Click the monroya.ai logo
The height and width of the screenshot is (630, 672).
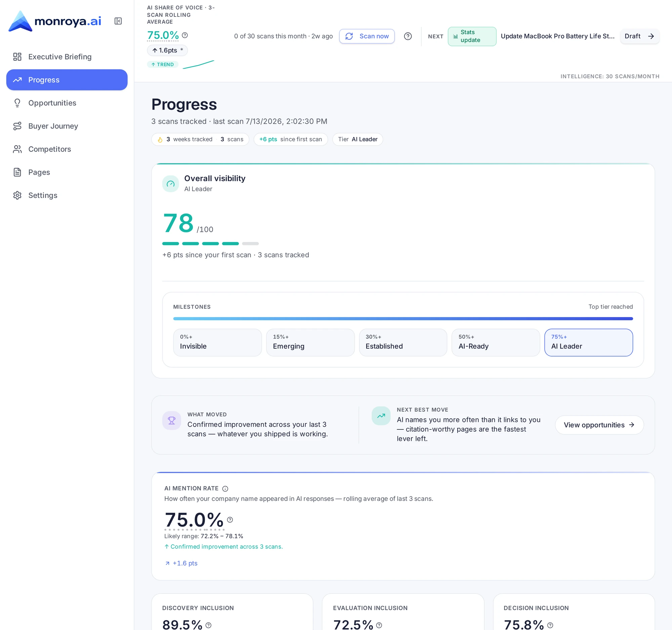coord(55,21)
